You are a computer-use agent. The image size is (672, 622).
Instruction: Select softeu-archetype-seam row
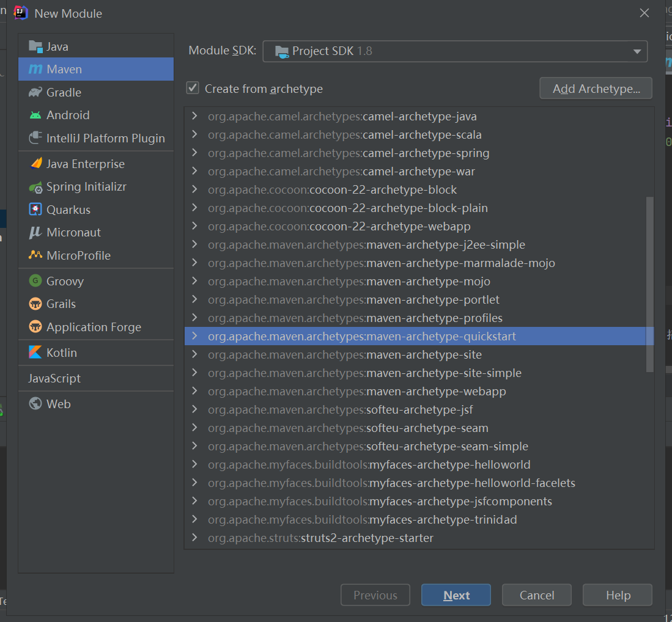[x=419, y=428]
